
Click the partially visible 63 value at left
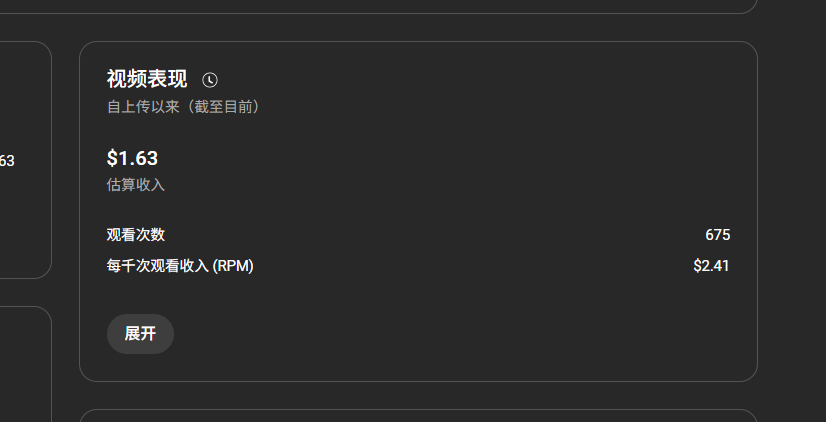pyautogui.click(x=7, y=161)
